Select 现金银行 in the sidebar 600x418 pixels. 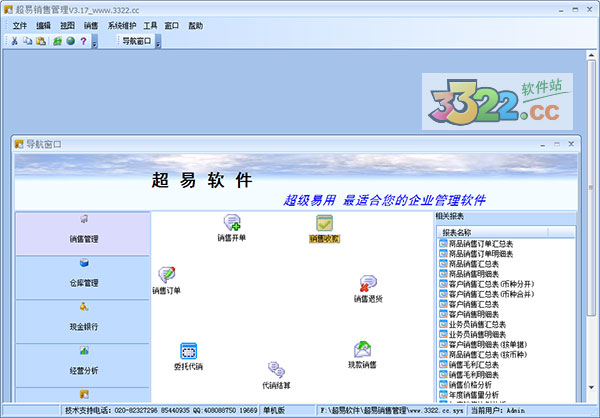[x=83, y=322]
